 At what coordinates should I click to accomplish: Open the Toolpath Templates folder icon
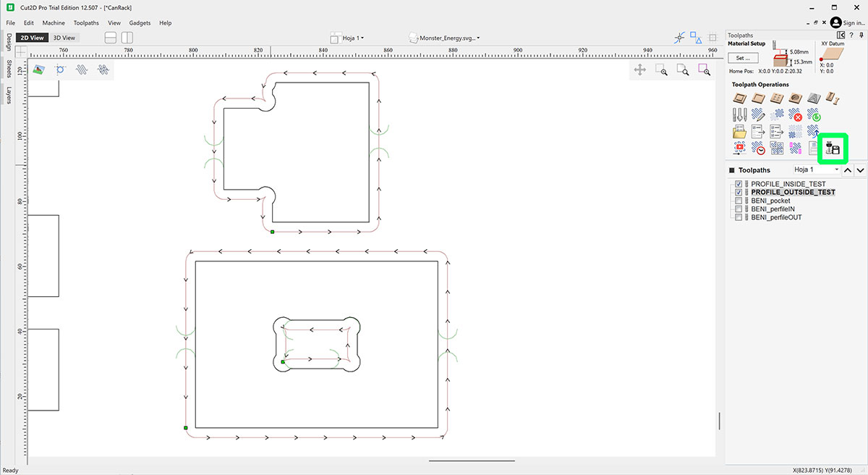pos(739,131)
